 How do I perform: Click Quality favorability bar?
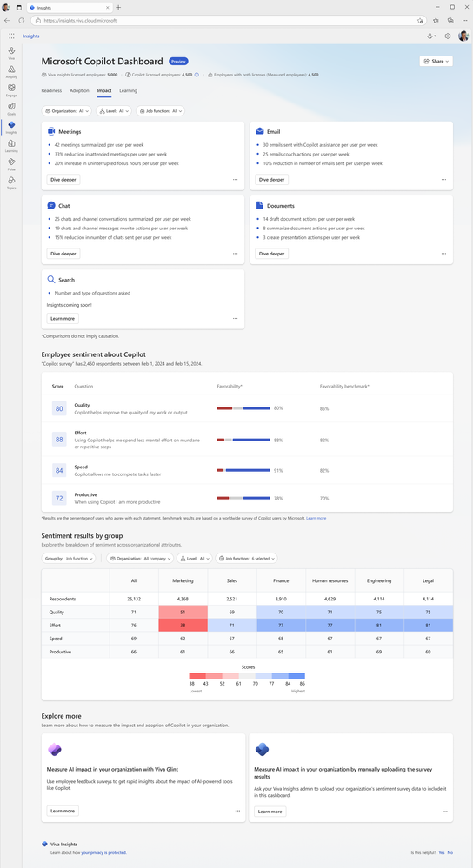click(x=243, y=408)
